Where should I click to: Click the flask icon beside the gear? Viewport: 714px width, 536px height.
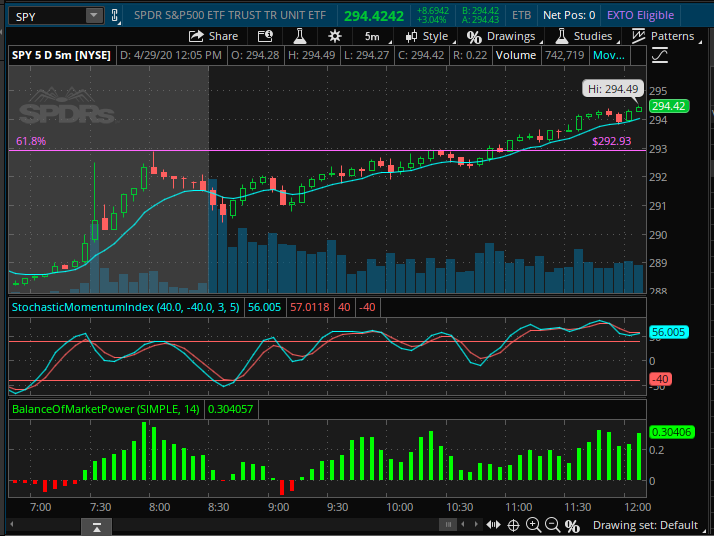coord(300,36)
